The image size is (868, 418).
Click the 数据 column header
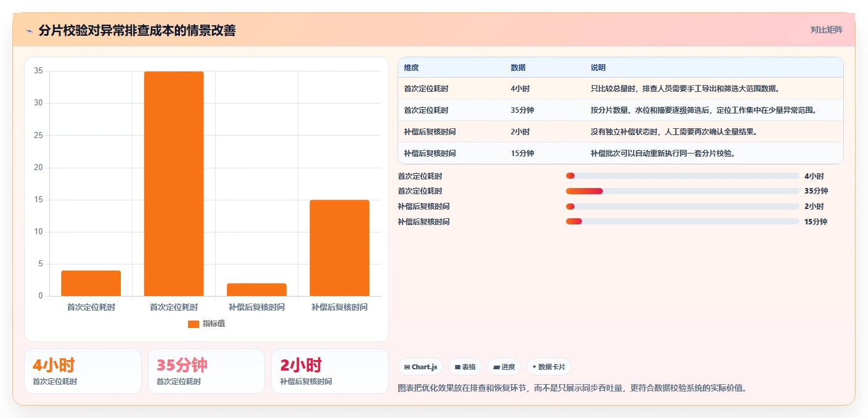coord(518,68)
